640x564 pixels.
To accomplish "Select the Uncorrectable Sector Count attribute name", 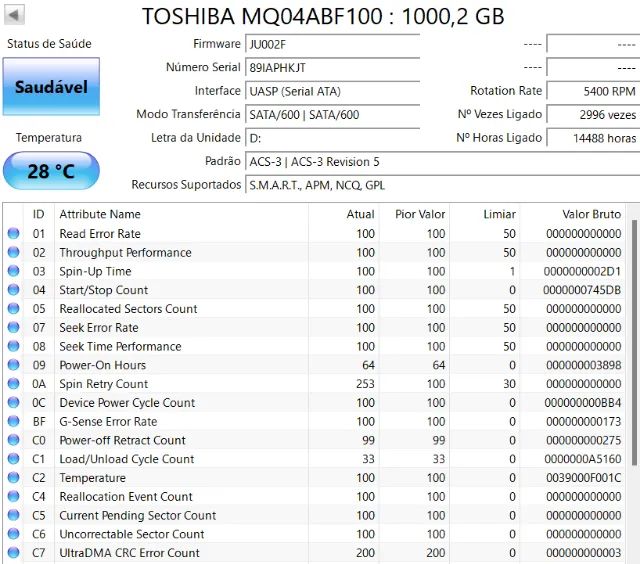I will pos(132,534).
